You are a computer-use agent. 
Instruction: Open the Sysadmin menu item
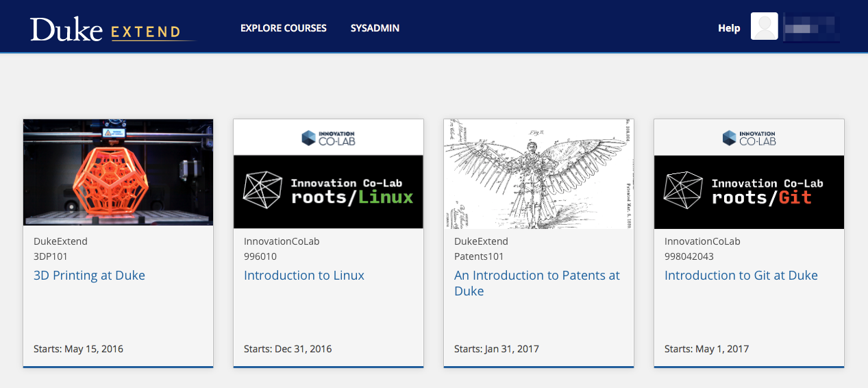point(375,28)
